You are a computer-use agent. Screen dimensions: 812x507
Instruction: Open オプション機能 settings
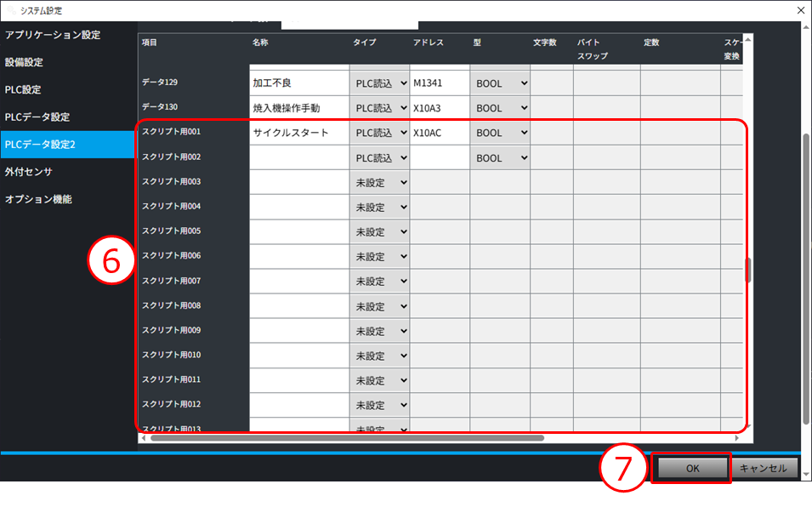click(x=38, y=199)
